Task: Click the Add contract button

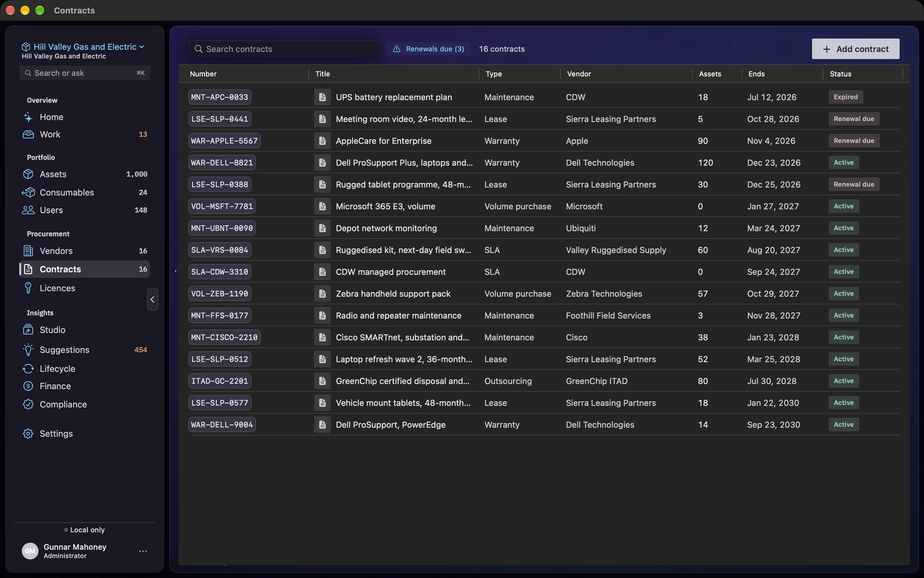Action: click(x=856, y=49)
